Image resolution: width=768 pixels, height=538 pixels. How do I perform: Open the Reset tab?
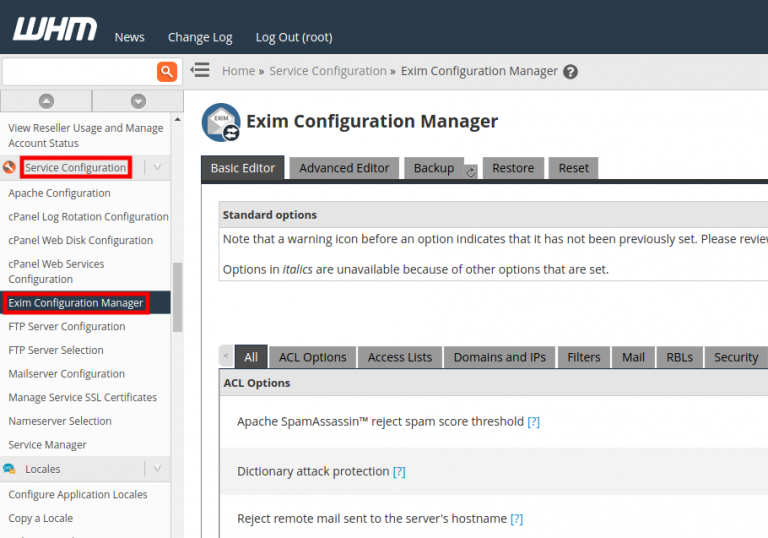click(573, 168)
